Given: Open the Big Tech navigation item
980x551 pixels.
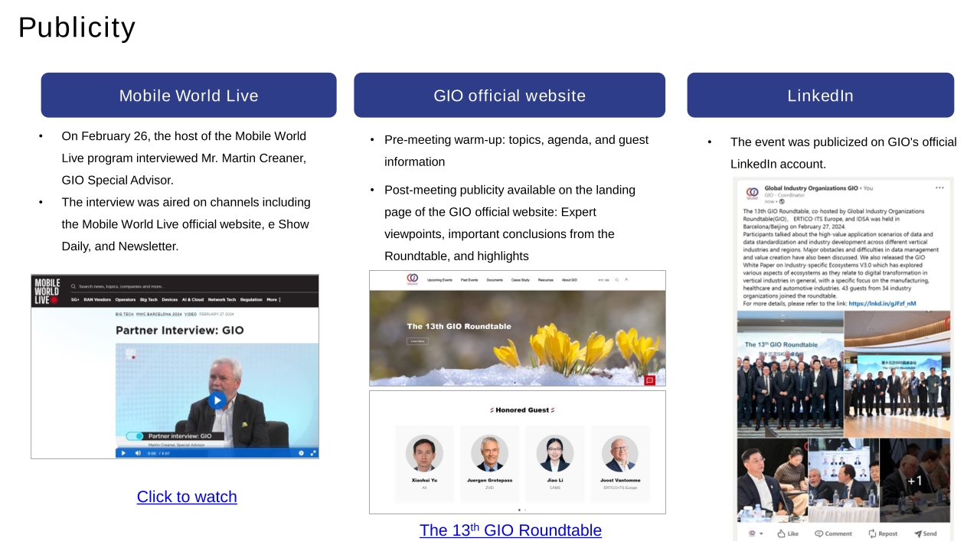Looking at the screenshot, I should point(149,300).
